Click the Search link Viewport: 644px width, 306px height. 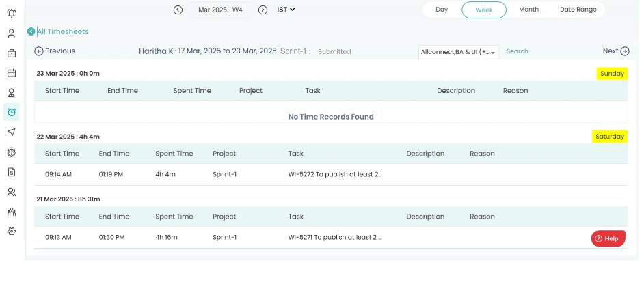click(x=517, y=51)
